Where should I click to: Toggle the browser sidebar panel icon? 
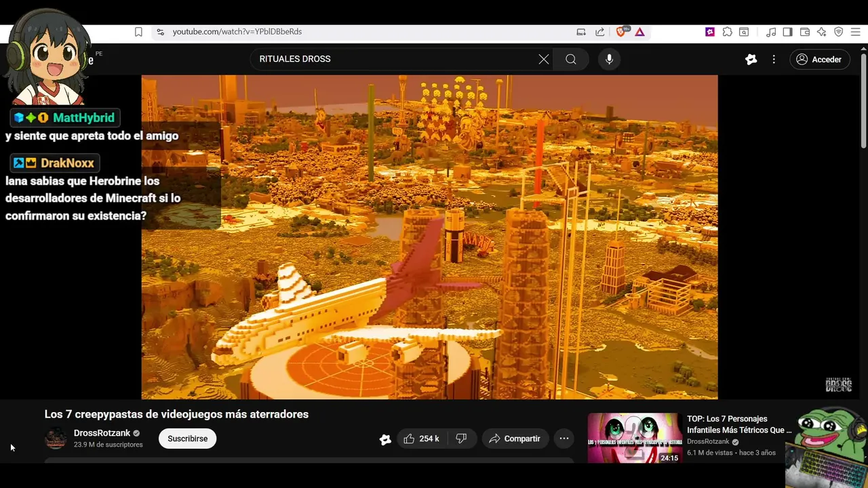pos(787,32)
